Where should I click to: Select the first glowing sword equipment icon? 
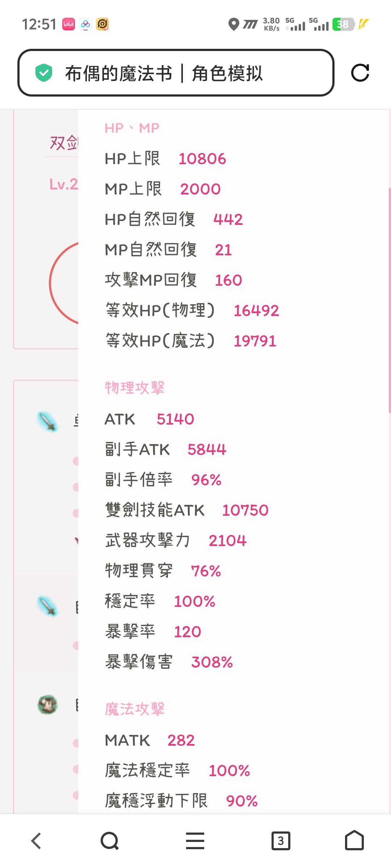click(47, 422)
